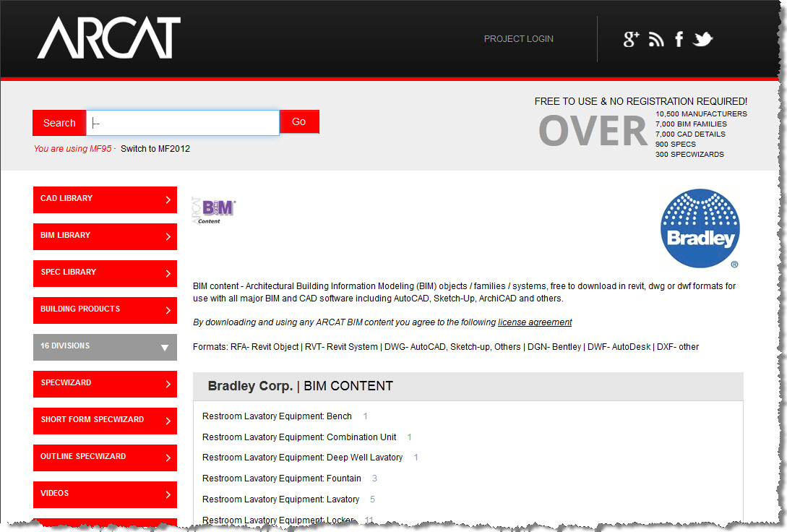Open the Facebook icon
Screen dimensions: 787x532
pos(679,39)
